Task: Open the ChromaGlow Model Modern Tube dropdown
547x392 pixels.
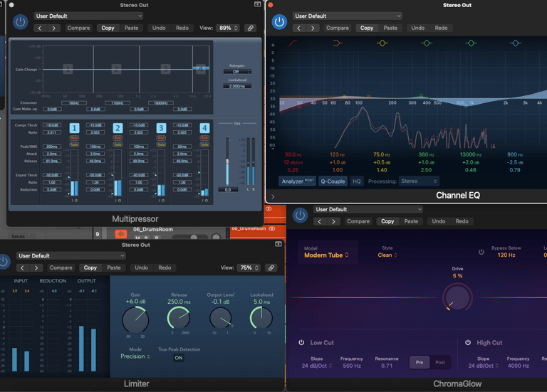Action: tap(326, 255)
